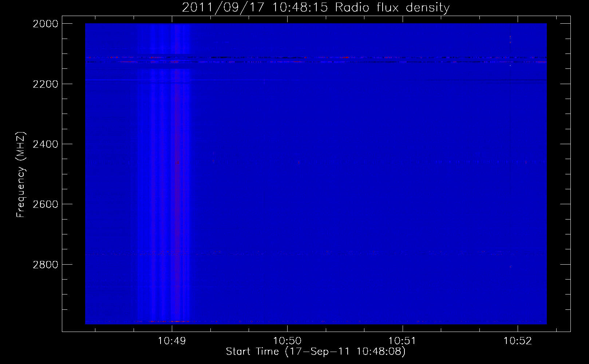Click the 10:50 time tick label
Image resolution: width=589 pixels, height=364 pixels.
[287, 341]
